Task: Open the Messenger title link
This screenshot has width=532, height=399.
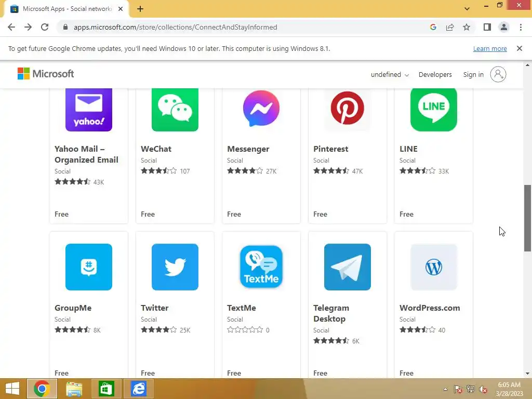Action: tap(248, 149)
